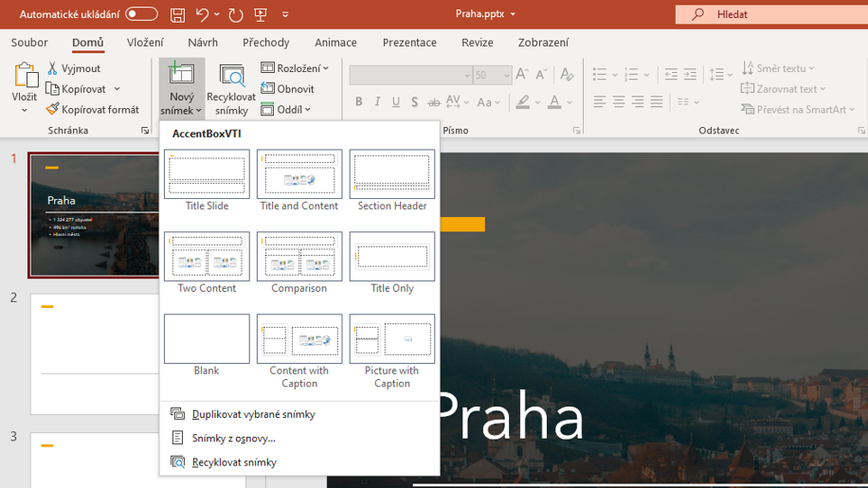Switch to Prezentace tab
The height and width of the screenshot is (488, 868).
(409, 43)
